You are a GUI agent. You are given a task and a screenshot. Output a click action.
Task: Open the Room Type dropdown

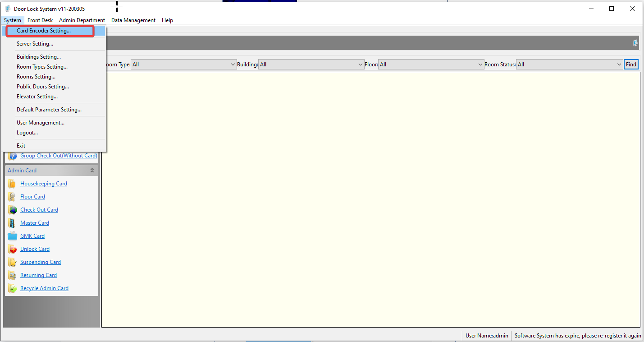pos(184,65)
